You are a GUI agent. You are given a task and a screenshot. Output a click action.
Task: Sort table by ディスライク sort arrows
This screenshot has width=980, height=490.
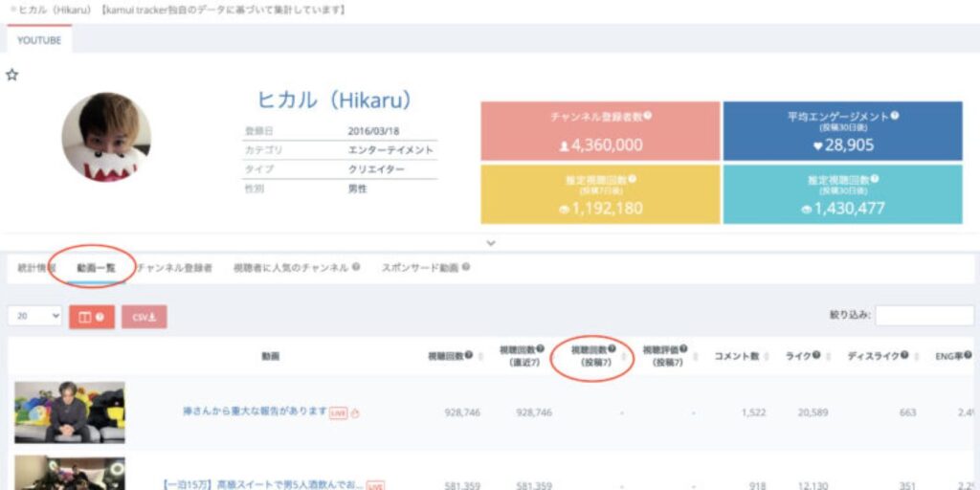(x=916, y=356)
